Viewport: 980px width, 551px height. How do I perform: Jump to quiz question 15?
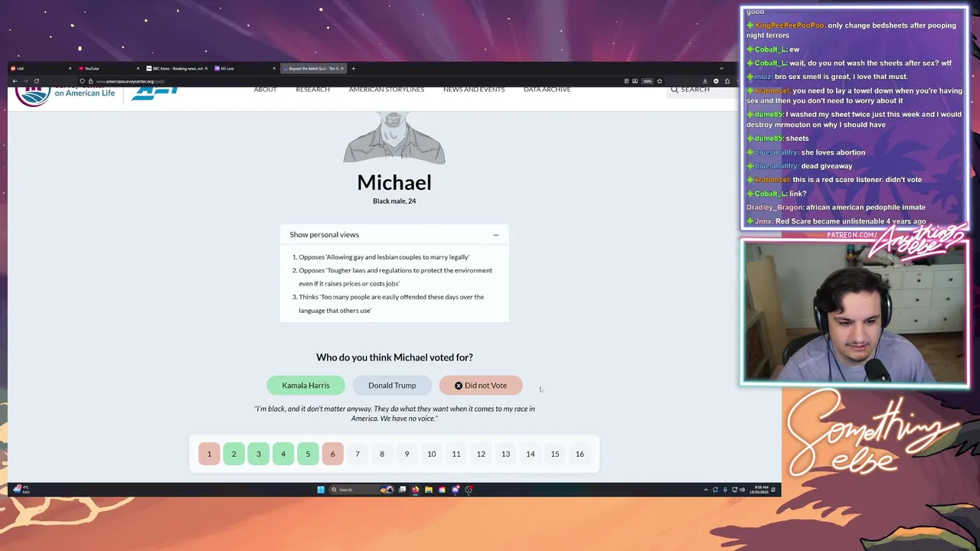[555, 454]
